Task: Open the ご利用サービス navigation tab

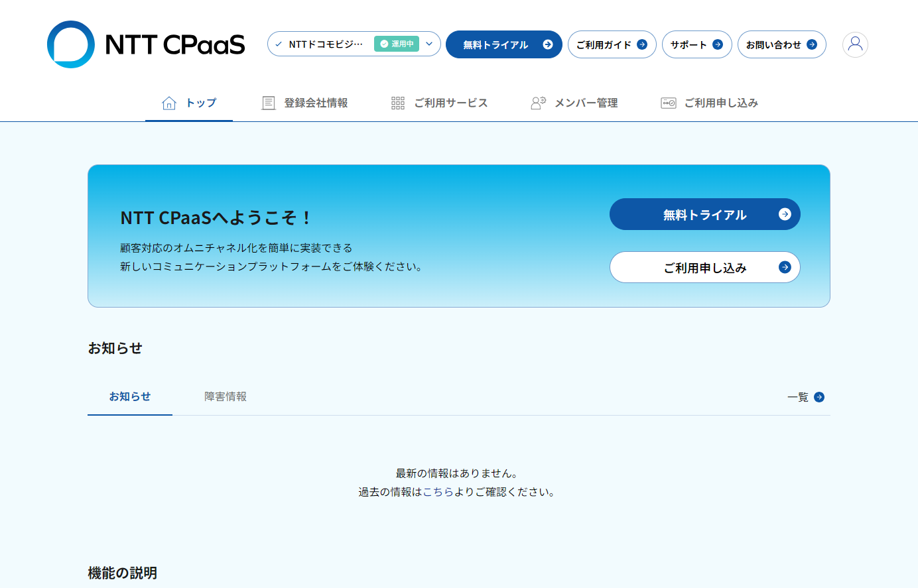Action: click(440, 103)
